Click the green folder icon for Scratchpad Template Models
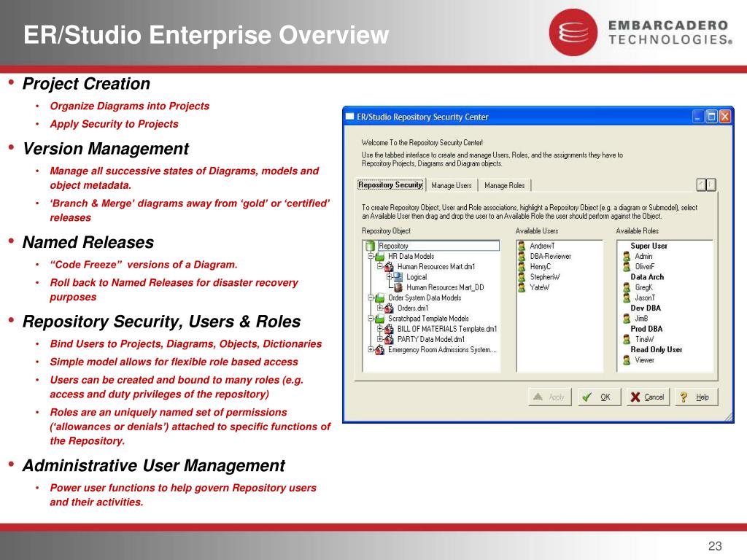 pyautogui.click(x=379, y=319)
